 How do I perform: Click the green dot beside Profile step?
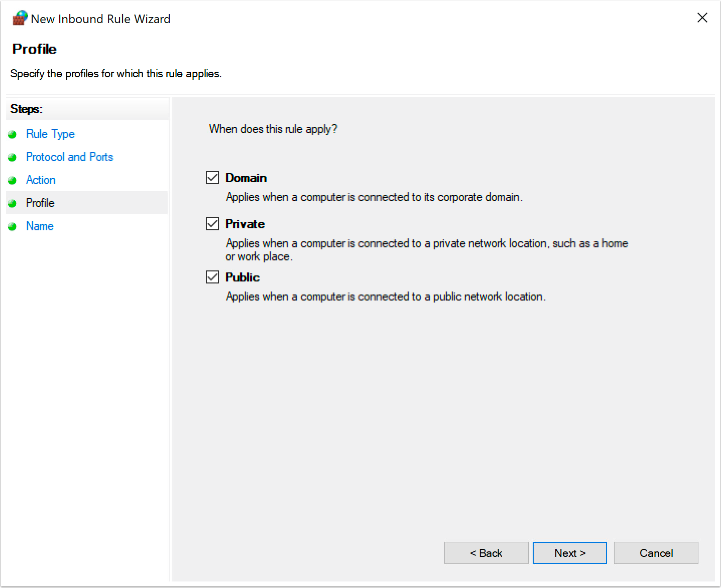click(13, 203)
